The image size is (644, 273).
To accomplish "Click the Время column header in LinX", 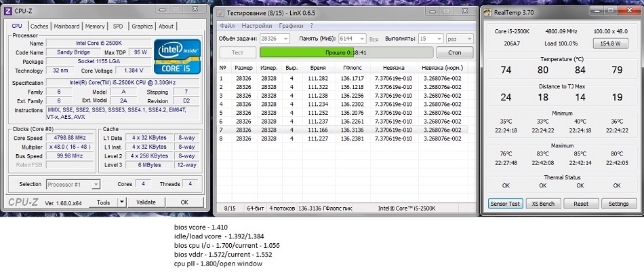I will coord(319,68).
